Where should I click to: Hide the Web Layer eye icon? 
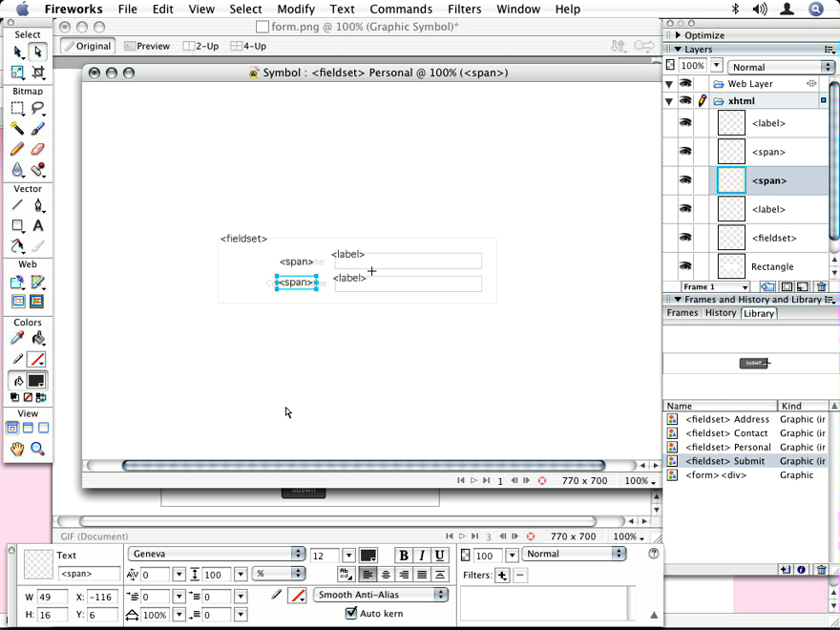(x=685, y=84)
